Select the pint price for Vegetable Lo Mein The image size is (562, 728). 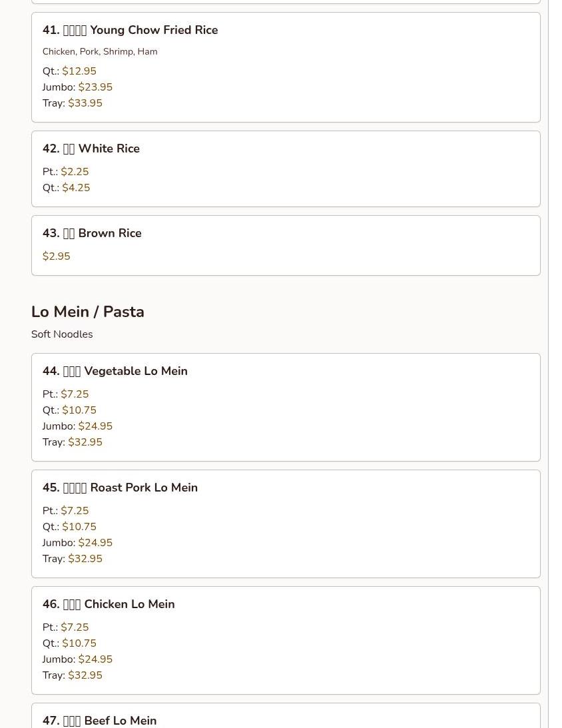75,394
